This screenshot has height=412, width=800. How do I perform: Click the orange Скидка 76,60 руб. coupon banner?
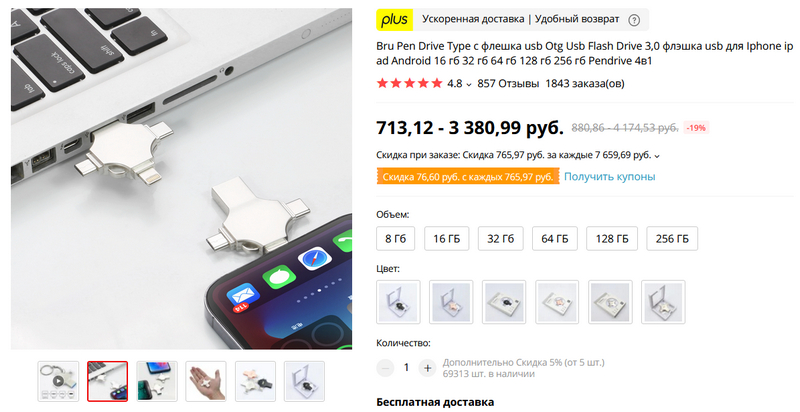[x=468, y=176]
